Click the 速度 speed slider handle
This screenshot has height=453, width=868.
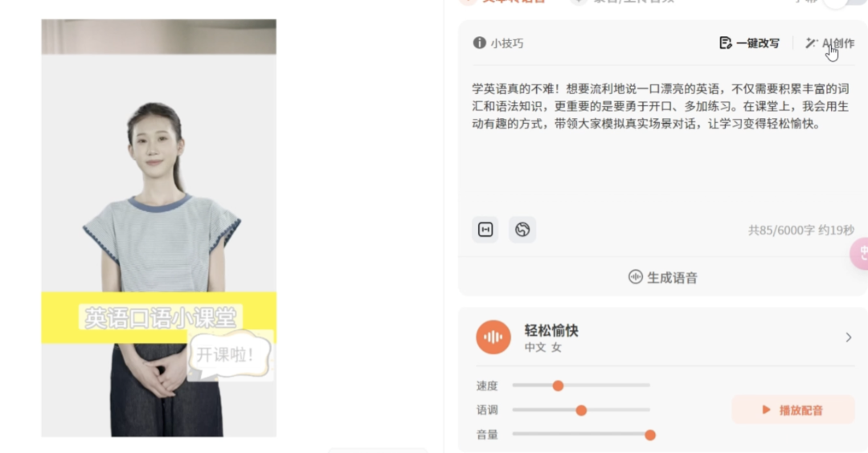558,386
